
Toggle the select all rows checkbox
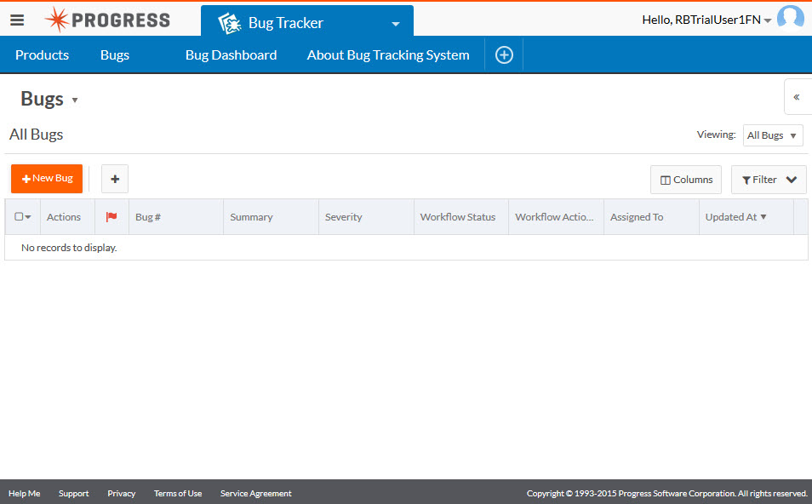20,217
